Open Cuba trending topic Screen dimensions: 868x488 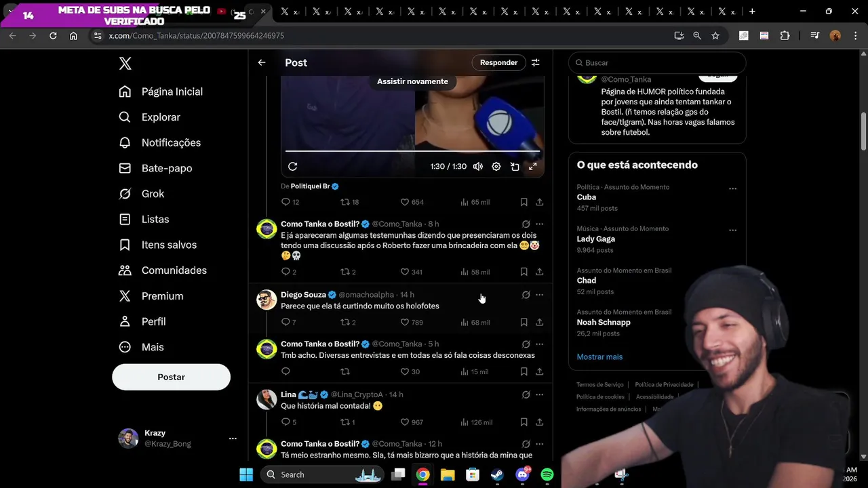[x=587, y=197]
